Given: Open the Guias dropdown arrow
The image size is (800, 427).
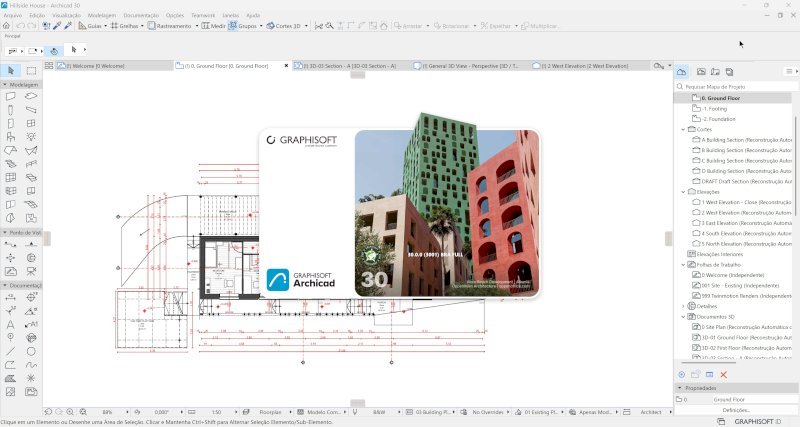Looking at the screenshot, I should click(x=105, y=26).
